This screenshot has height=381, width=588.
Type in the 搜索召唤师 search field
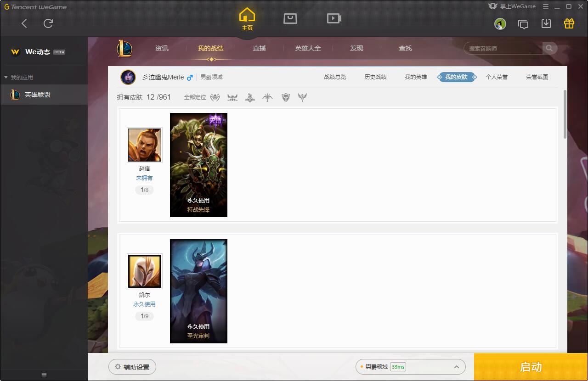coord(503,48)
